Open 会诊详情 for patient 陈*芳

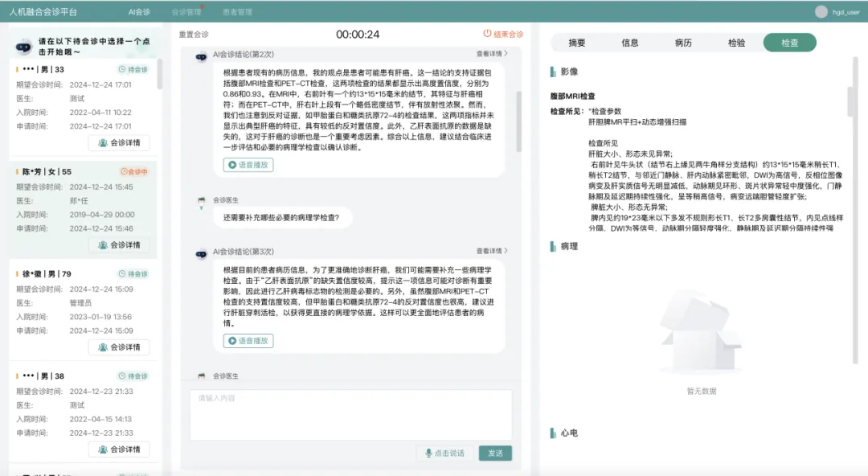coord(119,245)
